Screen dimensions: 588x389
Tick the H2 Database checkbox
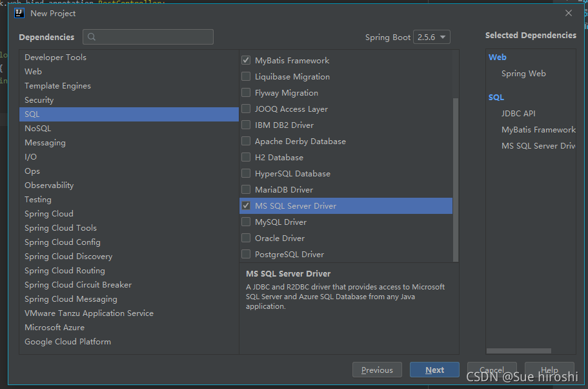tap(246, 157)
